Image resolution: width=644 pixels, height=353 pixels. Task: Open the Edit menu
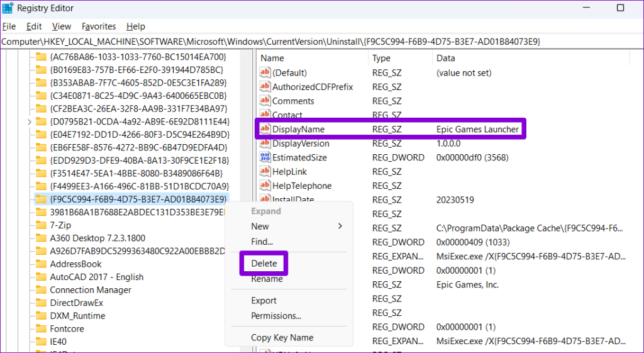tap(34, 26)
